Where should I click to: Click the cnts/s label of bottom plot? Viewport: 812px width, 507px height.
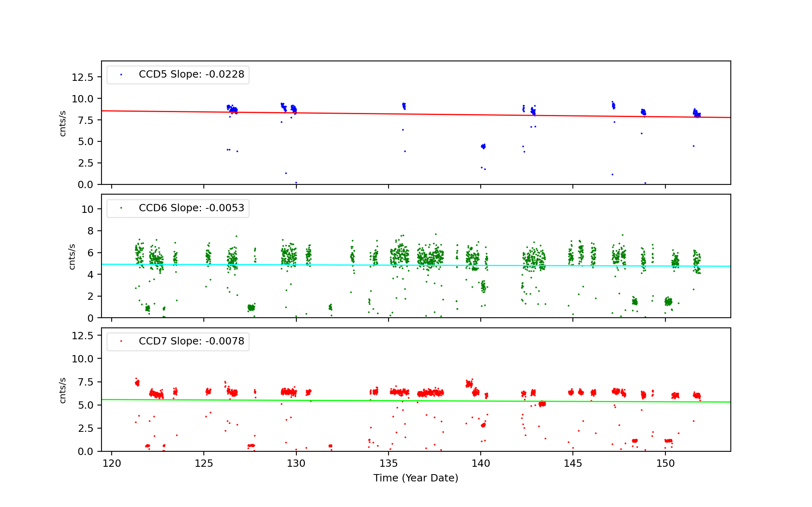(63, 390)
